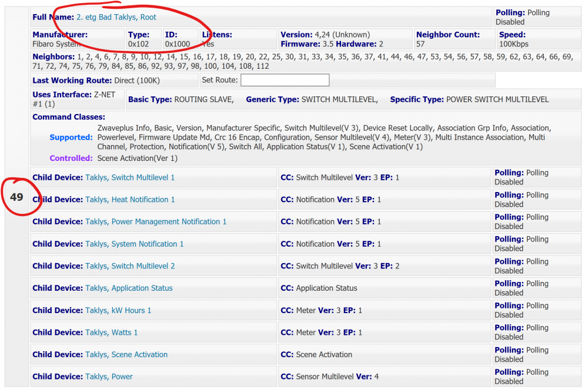Open the Taklys, Power child device

109,376
